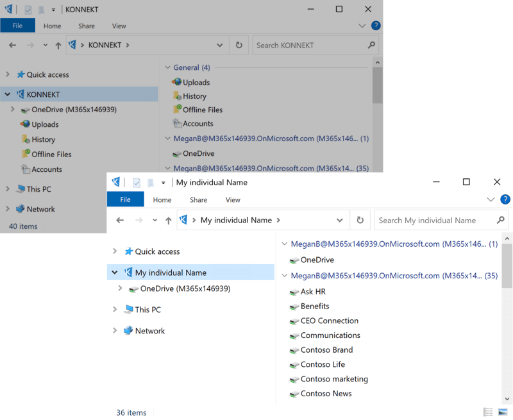
Task: Select Offline Files in KONNEKT navigation tree
Action: click(46, 154)
